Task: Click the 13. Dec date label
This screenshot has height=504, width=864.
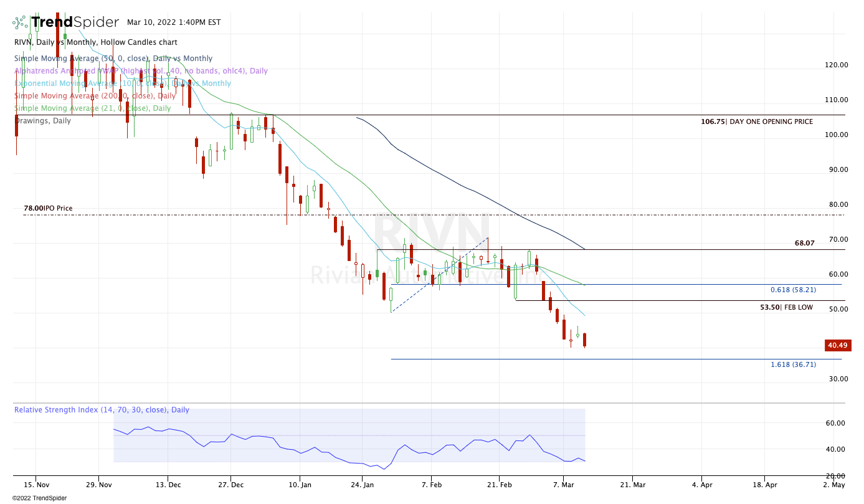Action: pos(168,484)
